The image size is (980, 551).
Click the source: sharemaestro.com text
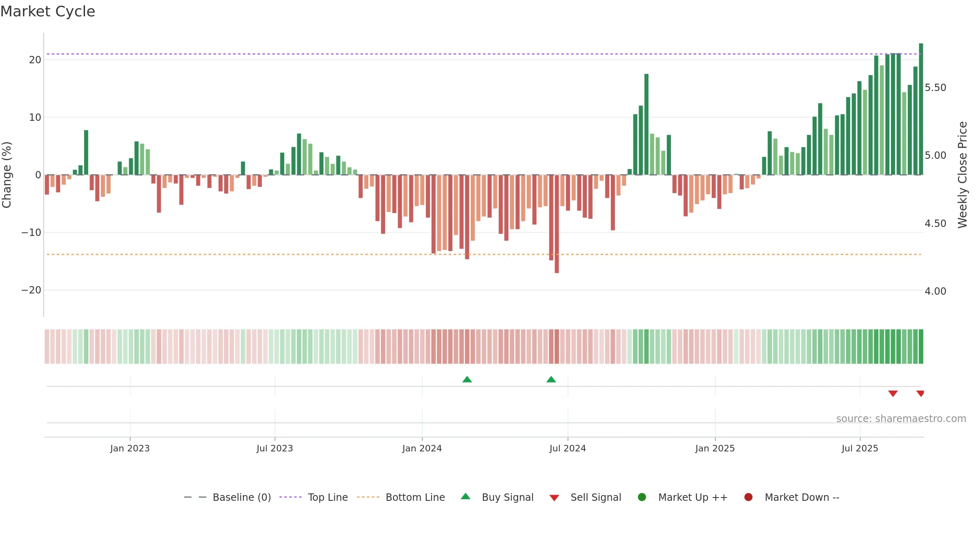tap(901, 418)
